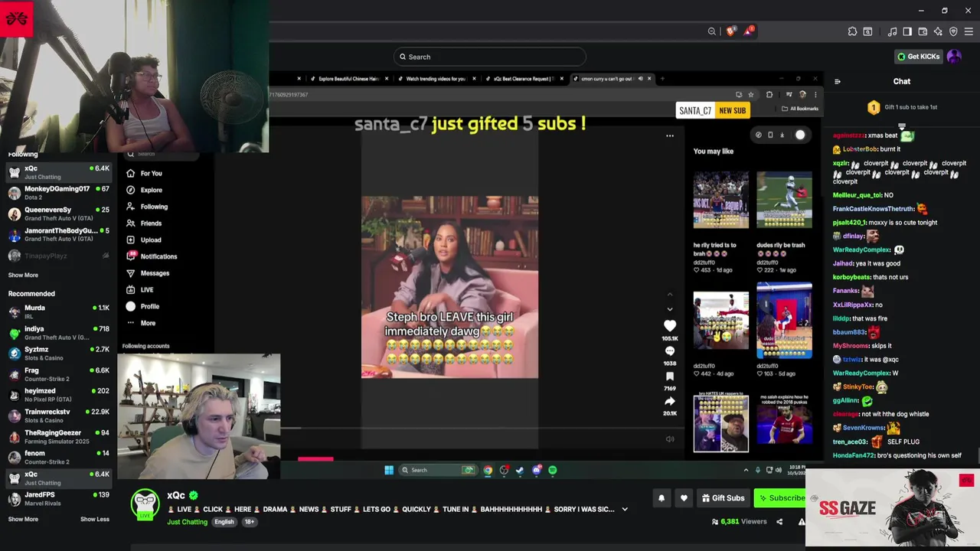
Task: Click Show More under Following list
Action: (23, 275)
